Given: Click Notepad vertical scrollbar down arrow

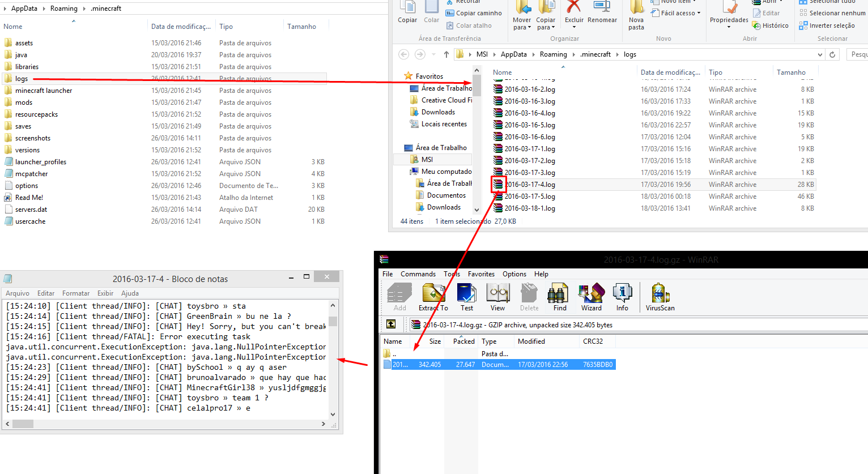Looking at the screenshot, I should tap(333, 414).
